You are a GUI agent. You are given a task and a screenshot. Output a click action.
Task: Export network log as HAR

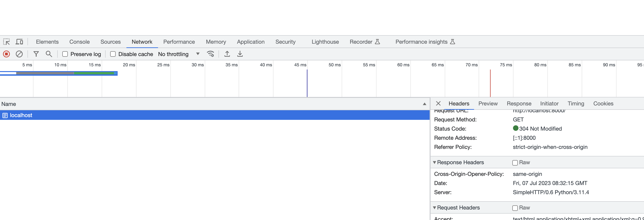coord(240,54)
